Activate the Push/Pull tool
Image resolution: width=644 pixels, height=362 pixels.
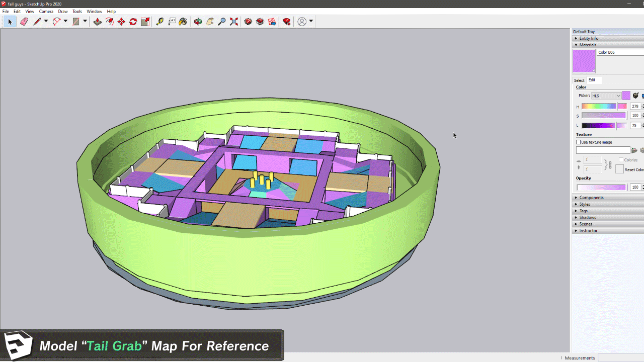(x=98, y=22)
